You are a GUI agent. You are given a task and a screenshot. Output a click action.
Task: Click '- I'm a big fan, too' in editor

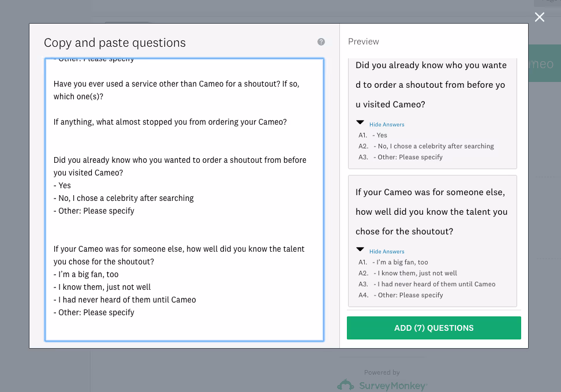click(x=86, y=275)
